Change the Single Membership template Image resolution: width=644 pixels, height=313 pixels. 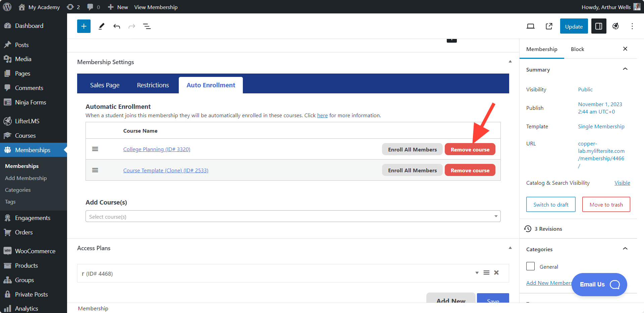pos(601,127)
